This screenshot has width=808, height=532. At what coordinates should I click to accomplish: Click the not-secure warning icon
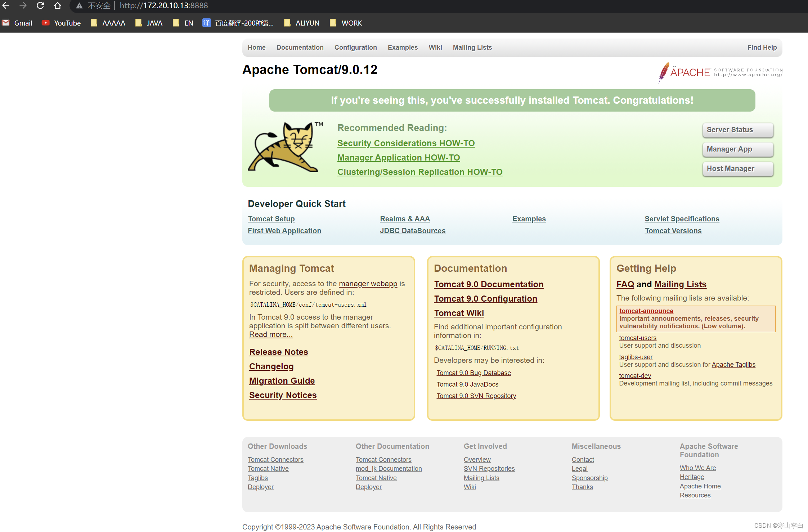coord(80,6)
